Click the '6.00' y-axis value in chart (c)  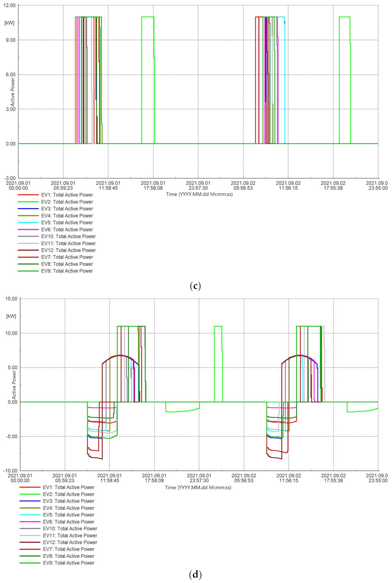pyautogui.click(x=11, y=74)
